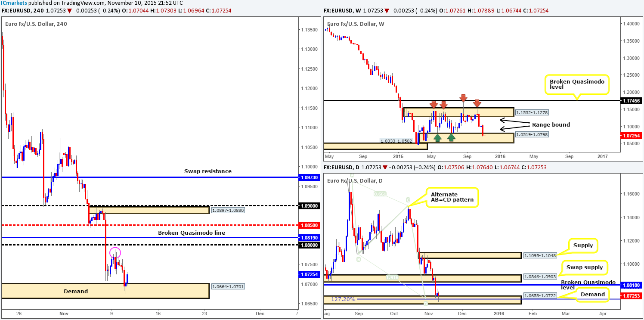Viewport: 644px width, 320px height.
Task: Click the Swap resistance blue line label
Action: point(207,171)
